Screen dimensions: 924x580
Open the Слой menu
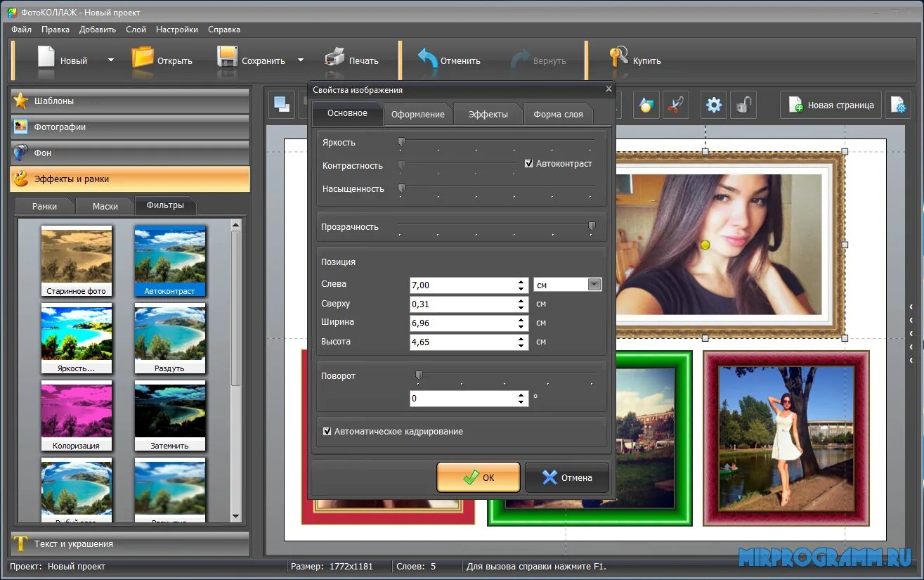point(136,30)
